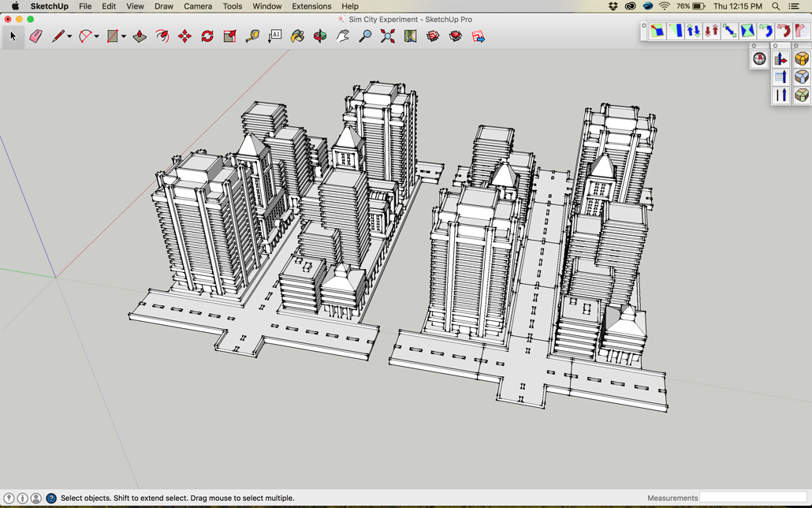The width and height of the screenshot is (812, 508).
Task: Open the Camera menu
Action: pyautogui.click(x=197, y=6)
